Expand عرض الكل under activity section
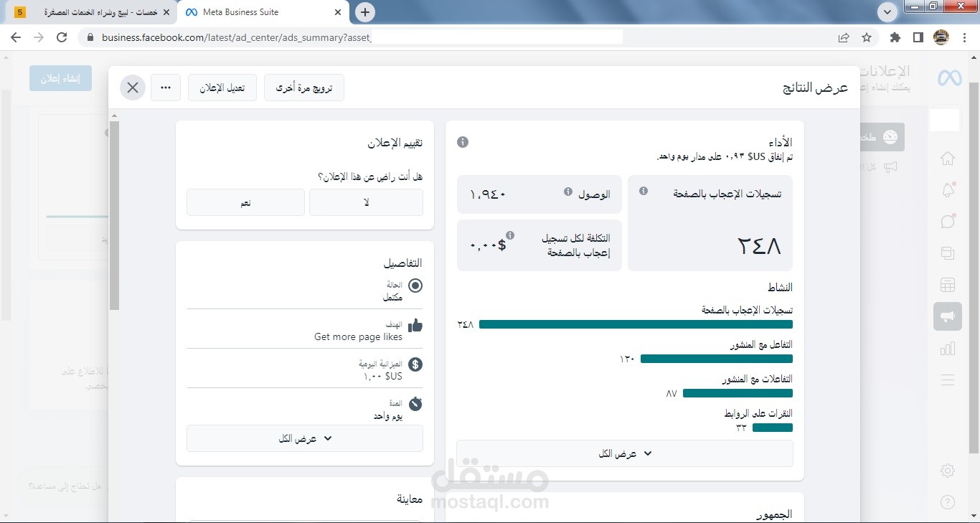The image size is (980, 523). (x=625, y=453)
